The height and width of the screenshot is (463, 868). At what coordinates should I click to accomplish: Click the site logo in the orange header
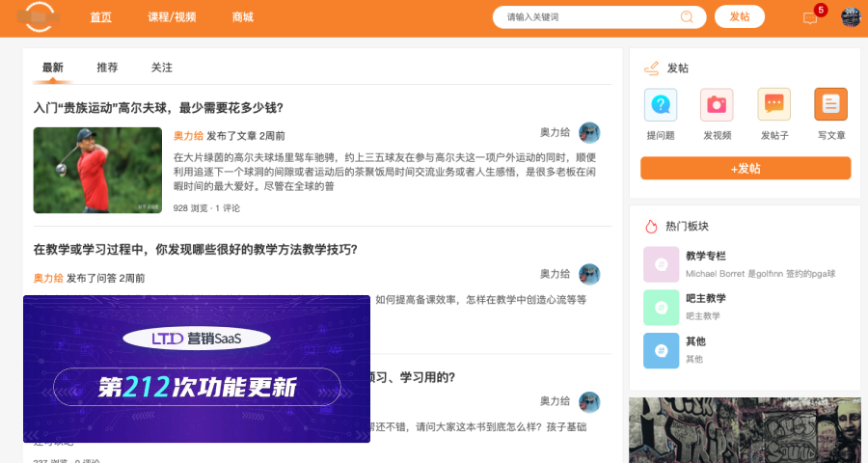click(39, 17)
